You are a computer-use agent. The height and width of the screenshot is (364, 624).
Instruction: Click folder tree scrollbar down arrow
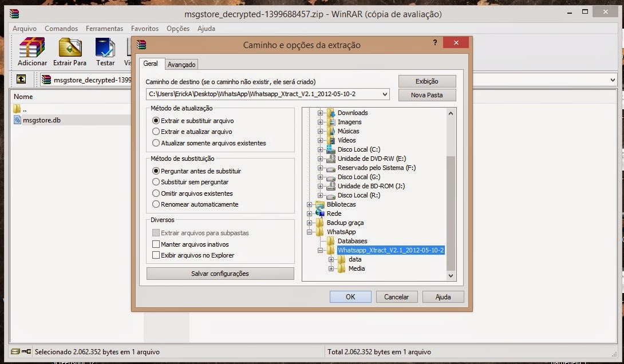point(451,275)
